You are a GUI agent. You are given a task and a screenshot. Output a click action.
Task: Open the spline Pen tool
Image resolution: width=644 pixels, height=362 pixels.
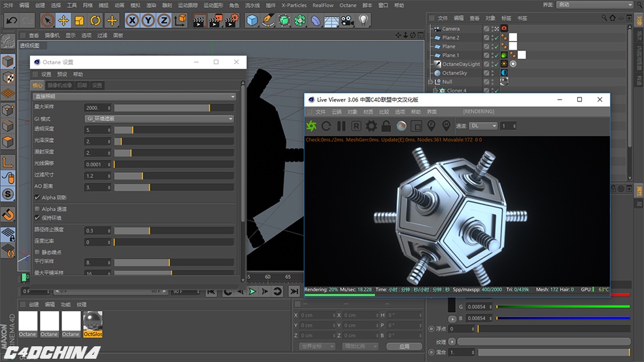pyautogui.click(x=268, y=20)
